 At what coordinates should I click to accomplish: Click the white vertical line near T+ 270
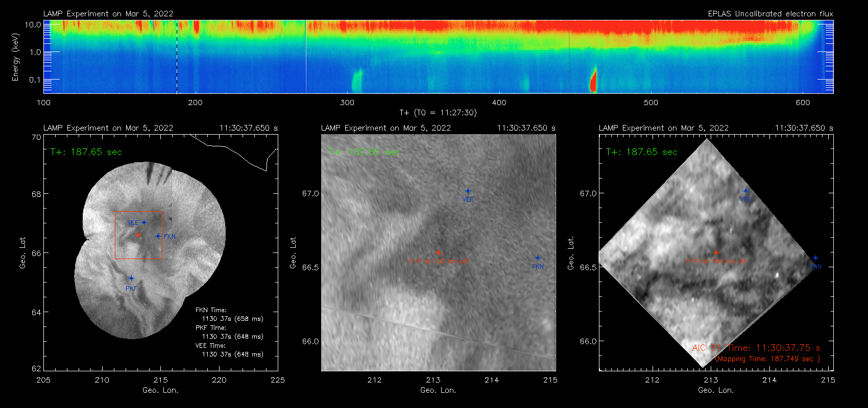[306, 57]
